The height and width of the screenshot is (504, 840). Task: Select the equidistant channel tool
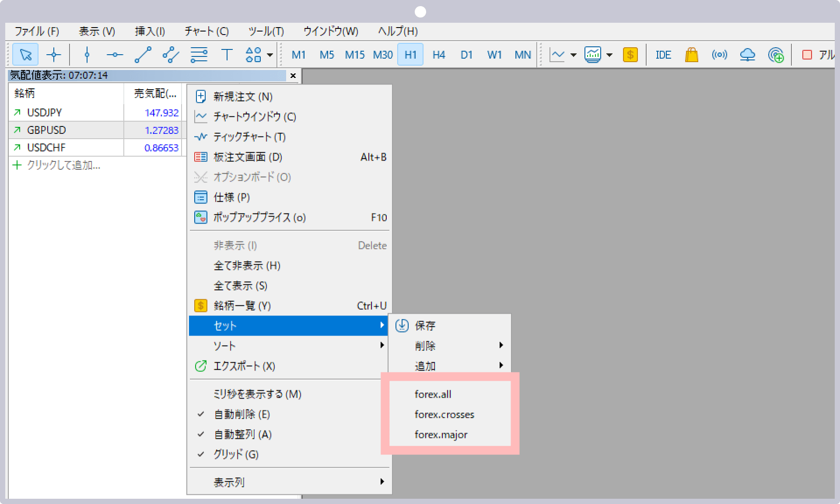pos(171,55)
